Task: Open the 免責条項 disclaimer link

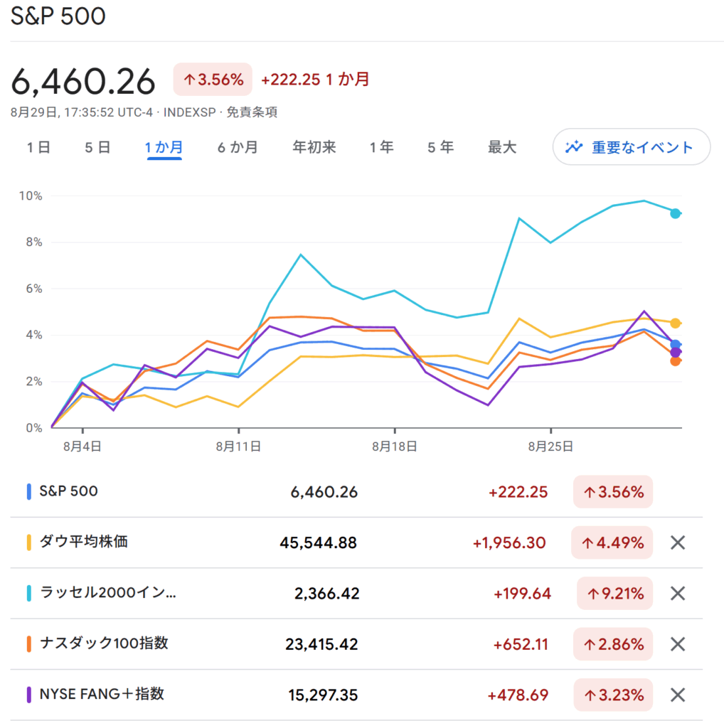Action: 252,112
